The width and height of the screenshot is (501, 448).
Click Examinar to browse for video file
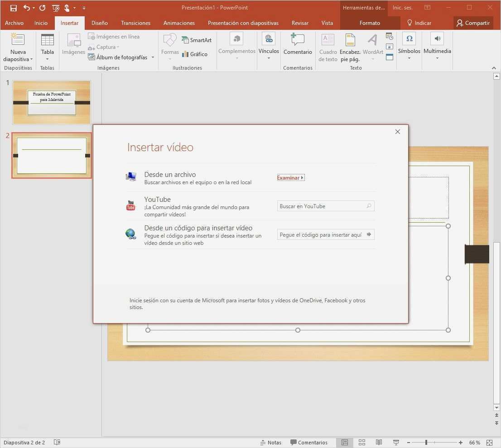pos(290,178)
